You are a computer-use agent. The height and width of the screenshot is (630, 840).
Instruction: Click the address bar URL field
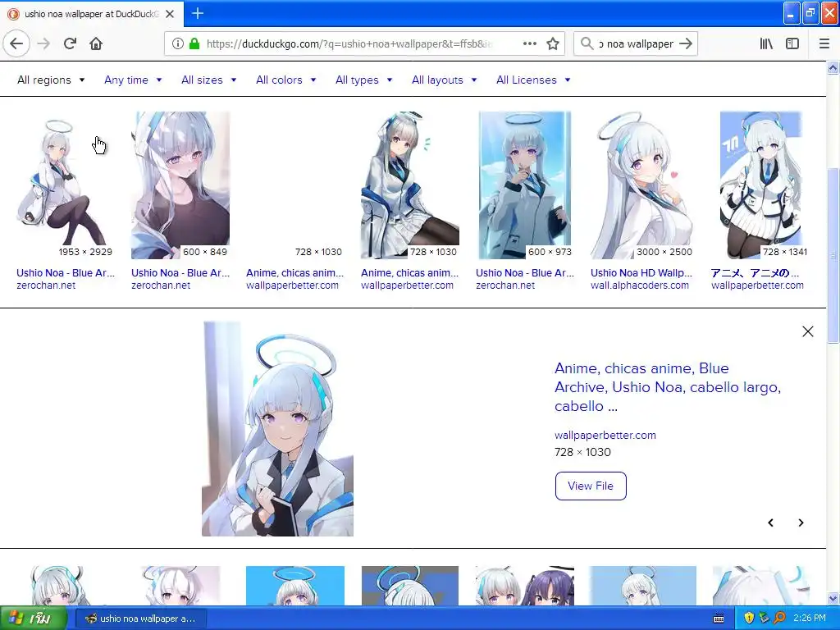click(x=349, y=43)
